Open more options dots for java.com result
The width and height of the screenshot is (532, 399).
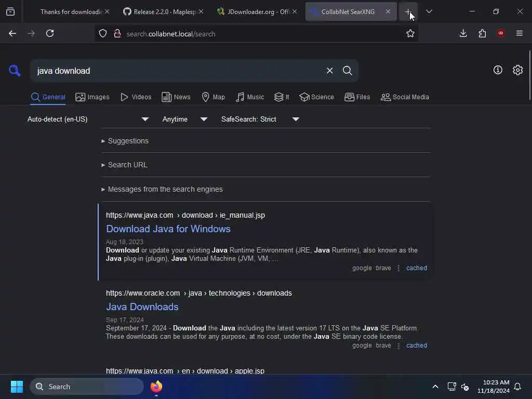398,268
